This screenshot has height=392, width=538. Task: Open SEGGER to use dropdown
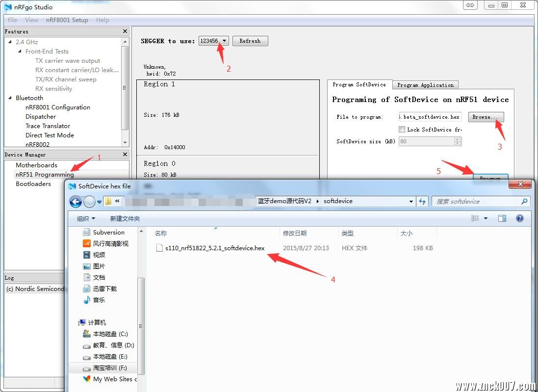213,41
